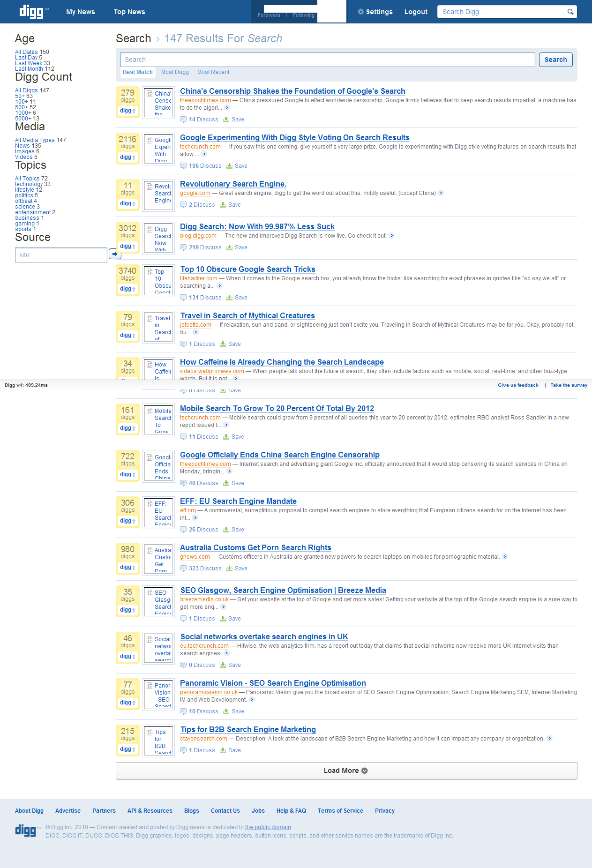
Task: Open the Followers link in header
Action: 269,15
